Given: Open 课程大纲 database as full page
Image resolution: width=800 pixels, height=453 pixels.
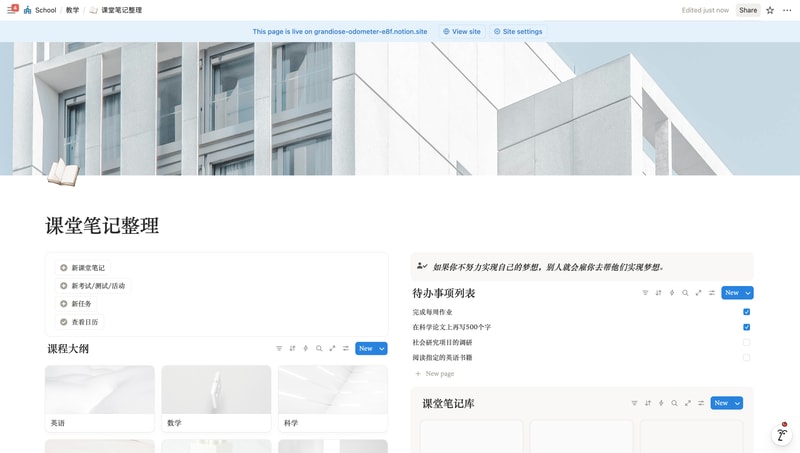Looking at the screenshot, I should pyautogui.click(x=332, y=348).
